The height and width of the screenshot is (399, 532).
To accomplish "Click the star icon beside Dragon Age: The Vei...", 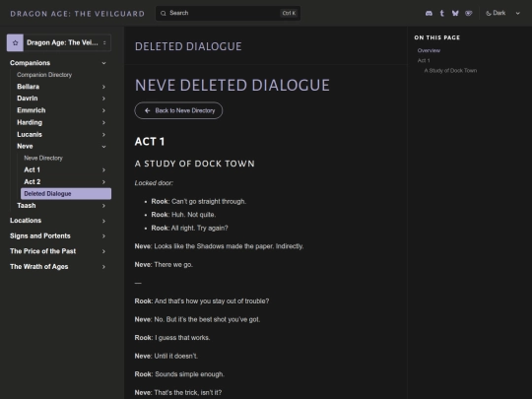I will pyautogui.click(x=15, y=42).
